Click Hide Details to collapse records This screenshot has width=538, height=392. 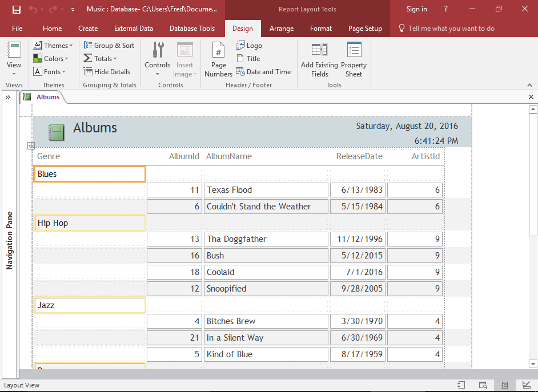(x=107, y=71)
